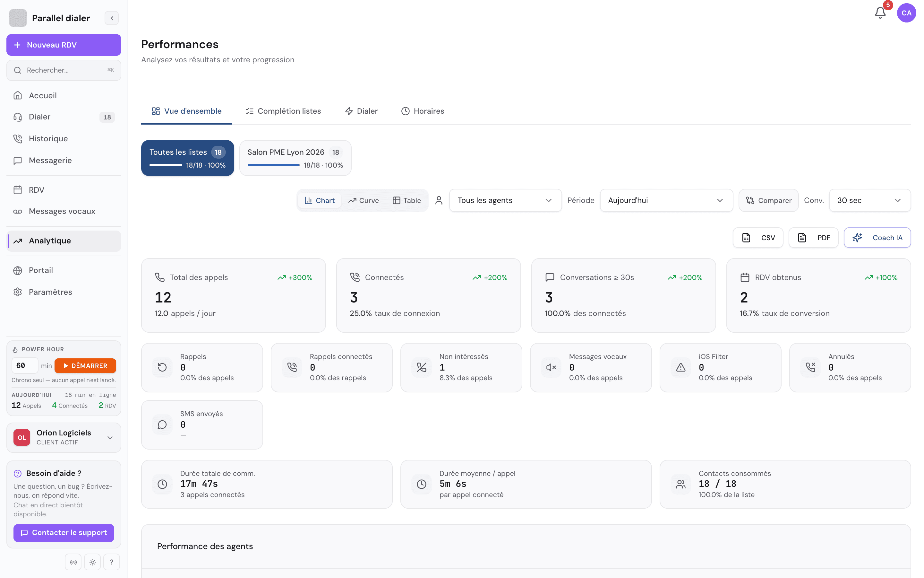Expand the Orion Logiciels client switcher
Screen dimensions: 924x578
pos(64,437)
